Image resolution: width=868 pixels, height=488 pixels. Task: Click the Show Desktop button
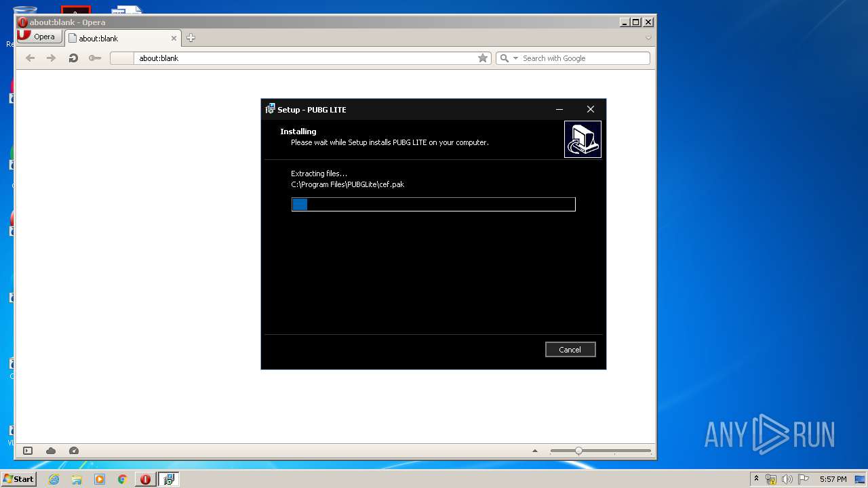point(861,479)
